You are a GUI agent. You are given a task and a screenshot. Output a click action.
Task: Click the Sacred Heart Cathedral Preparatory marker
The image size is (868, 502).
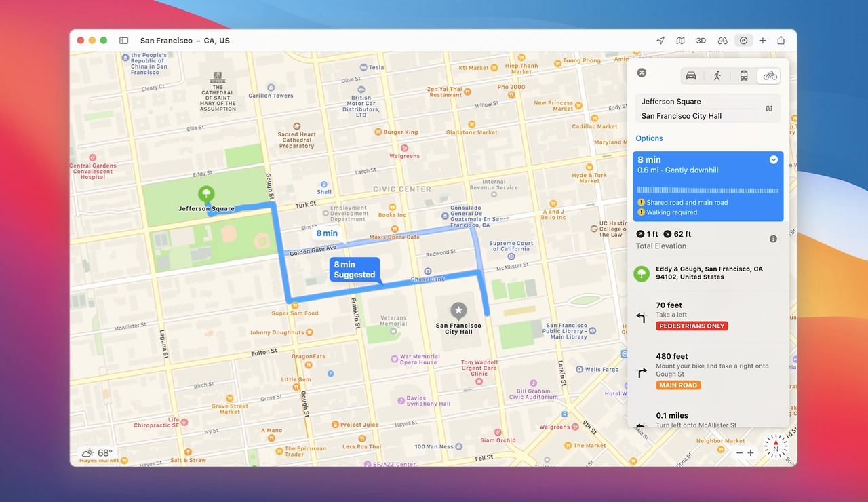(297, 126)
